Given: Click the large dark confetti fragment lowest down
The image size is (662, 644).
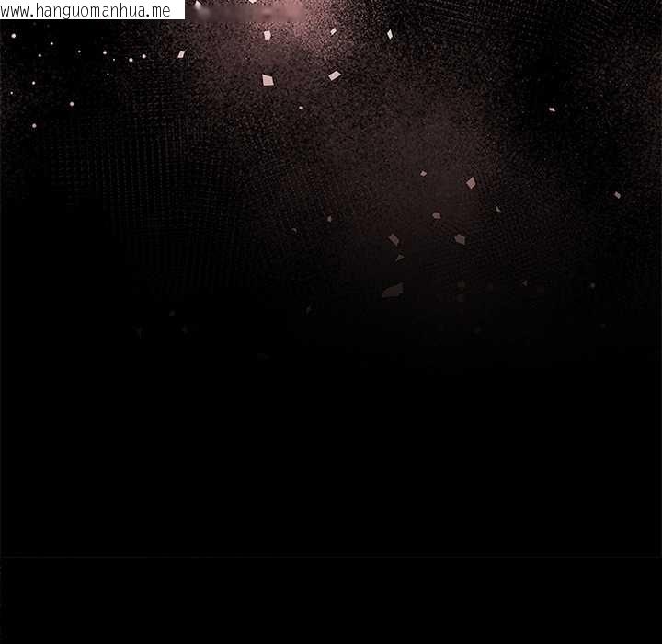Looking at the screenshot, I should click(393, 291).
